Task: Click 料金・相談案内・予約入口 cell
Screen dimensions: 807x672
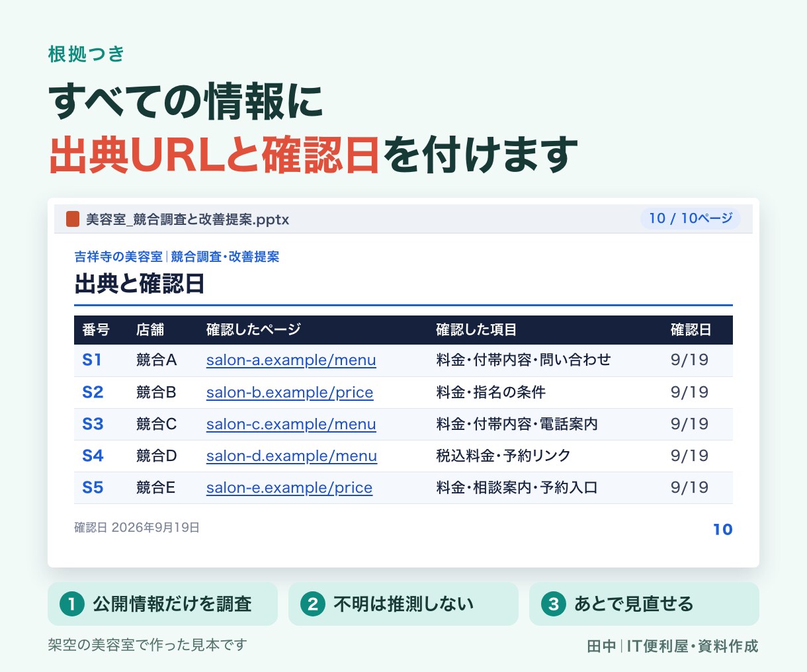Action: pyautogui.click(x=517, y=487)
